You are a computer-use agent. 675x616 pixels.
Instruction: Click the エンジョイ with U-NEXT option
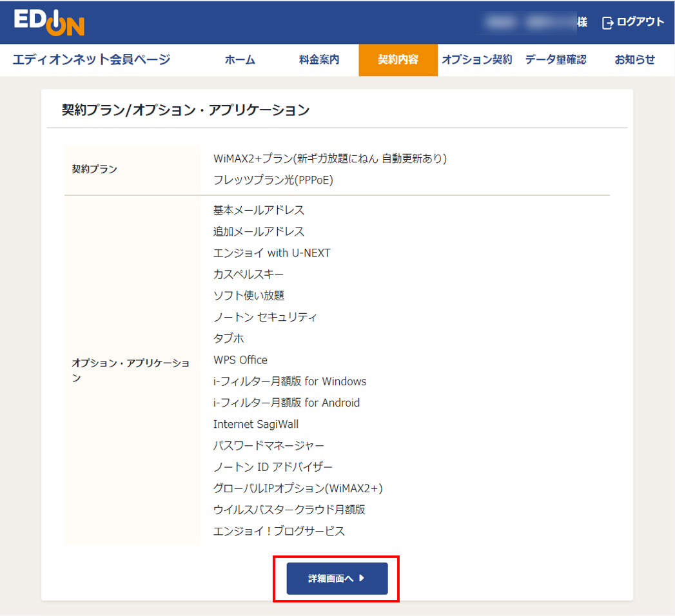(x=271, y=253)
